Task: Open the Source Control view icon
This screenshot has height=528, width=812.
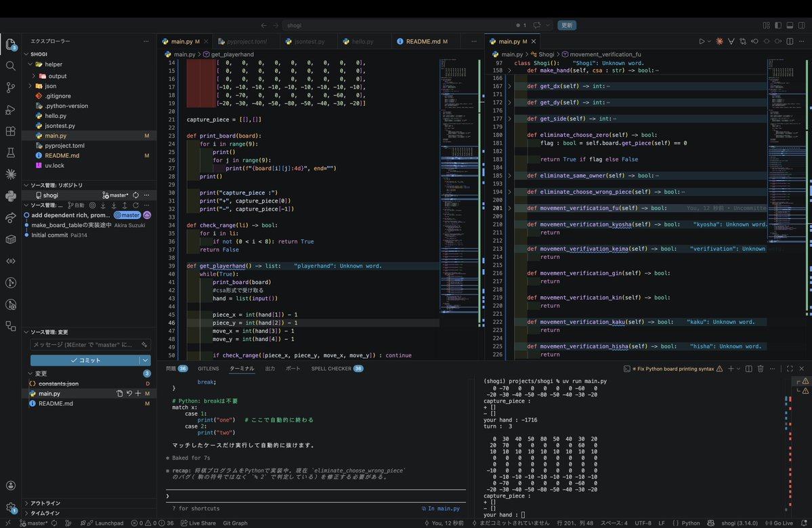Action: pyautogui.click(x=10, y=87)
